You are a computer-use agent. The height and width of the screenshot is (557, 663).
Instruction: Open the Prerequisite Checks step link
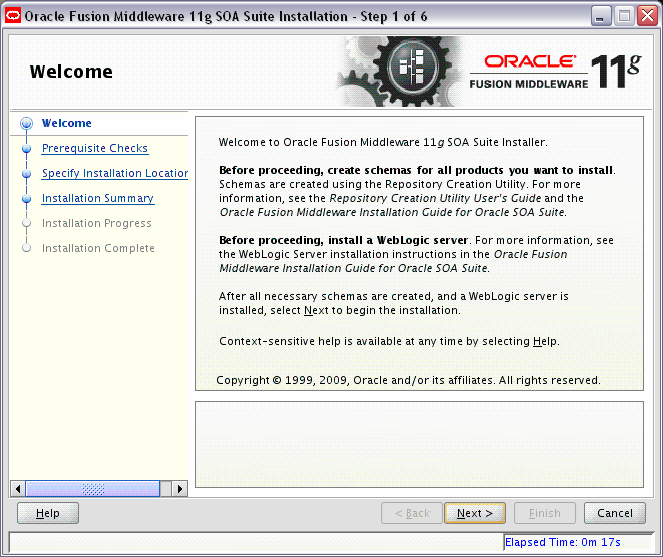[95, 148]
